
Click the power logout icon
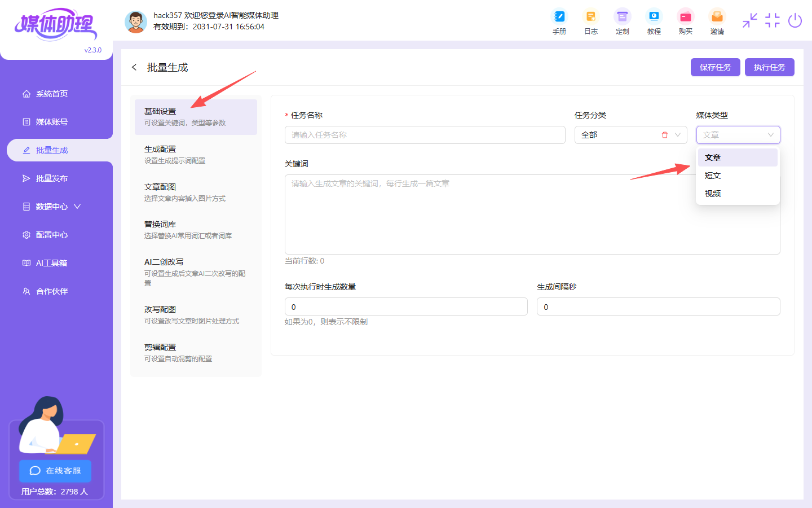pos(795,20)
